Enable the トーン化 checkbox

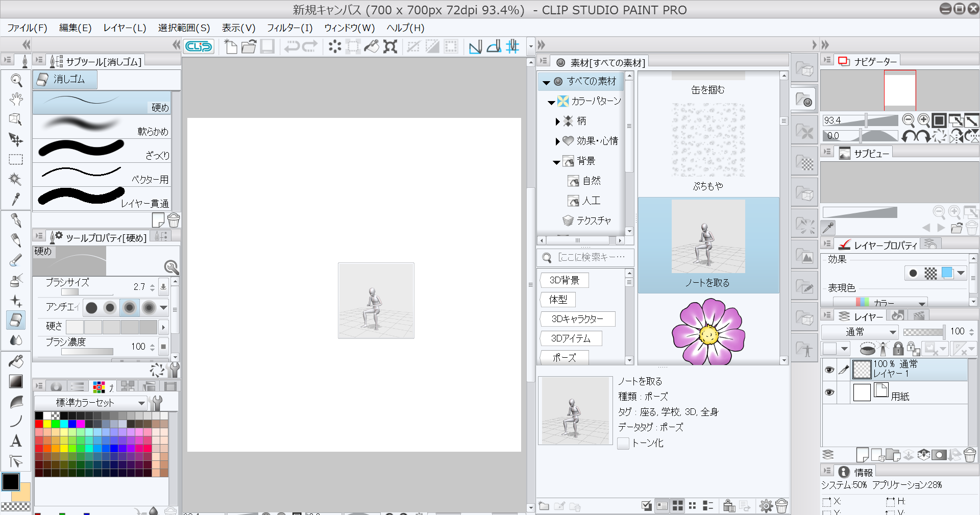(x=623, y=444)
